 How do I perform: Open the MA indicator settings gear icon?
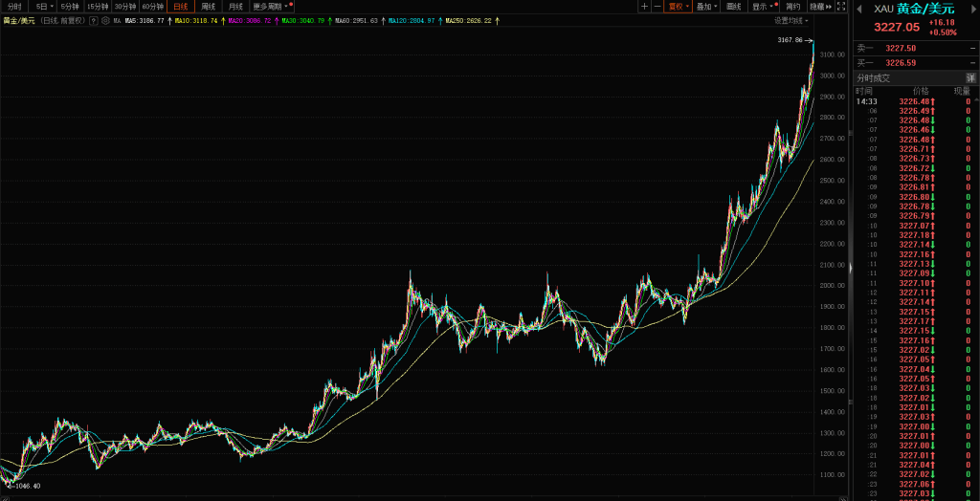[x=105, y=21]
